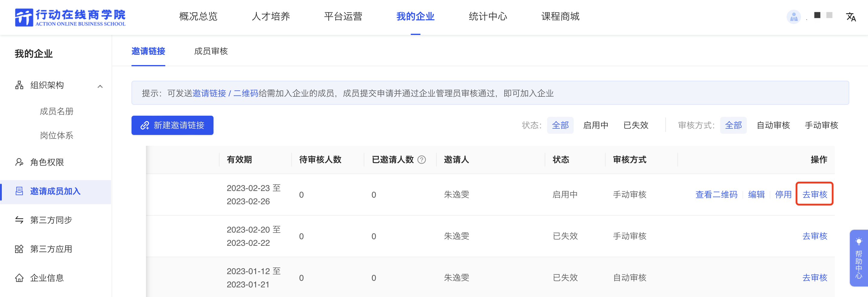Click 查看二维码 for the 2023-02-23 row
Viewport: 868px width, 297px height.
click(x=716, y=194)
